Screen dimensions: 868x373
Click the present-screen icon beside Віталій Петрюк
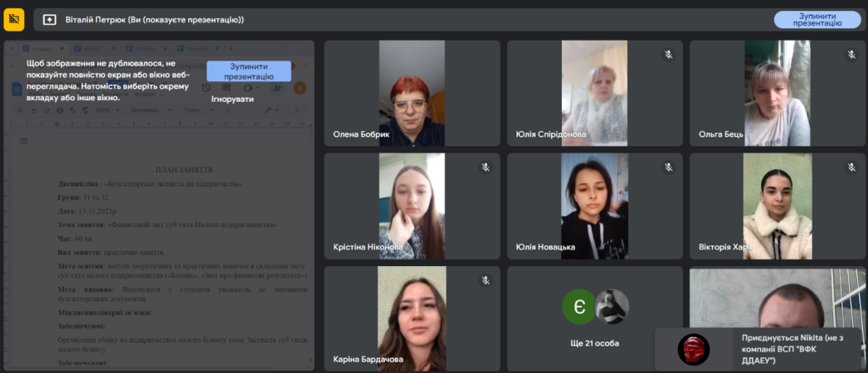point(49,20)
